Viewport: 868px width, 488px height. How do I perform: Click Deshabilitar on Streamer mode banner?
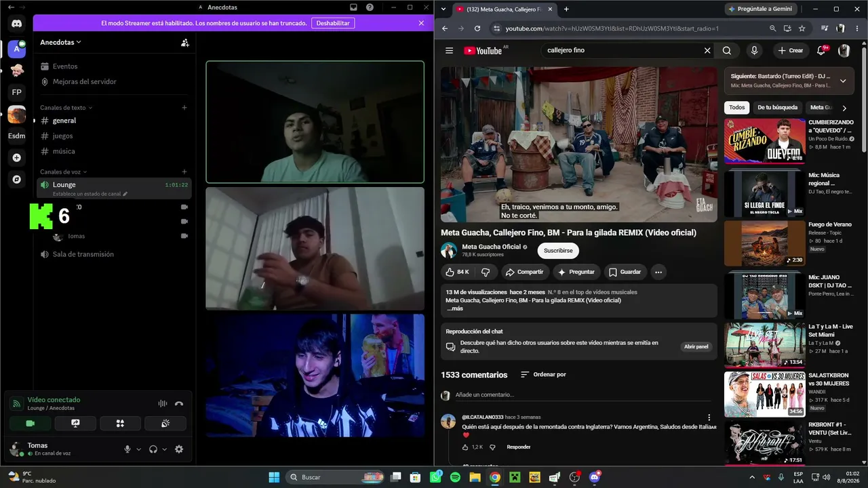333,23
